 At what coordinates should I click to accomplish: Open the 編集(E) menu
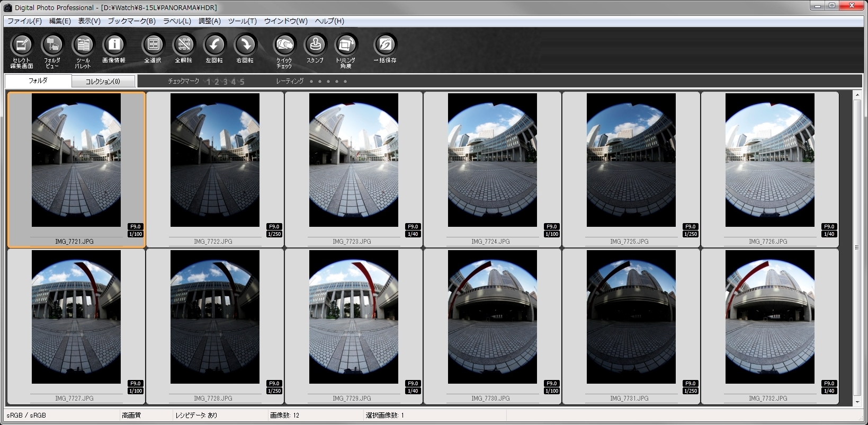pos(60,21)
